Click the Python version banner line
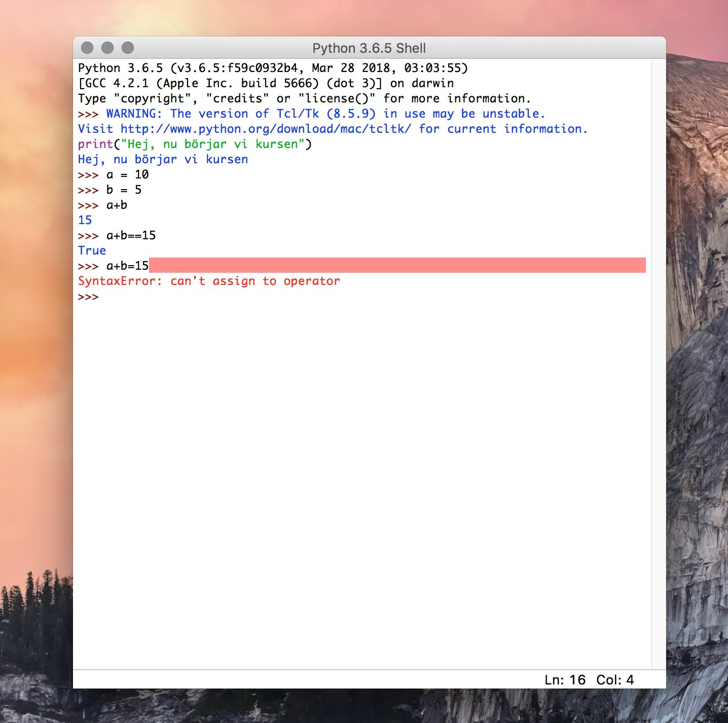 tap(273, 68)
